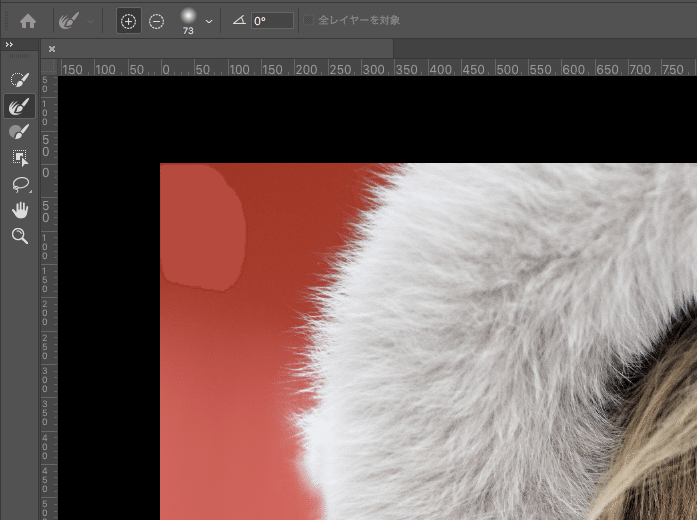Click the toolbar grip handle
Viewport: 697px width, 520px height.
[20, 56]
